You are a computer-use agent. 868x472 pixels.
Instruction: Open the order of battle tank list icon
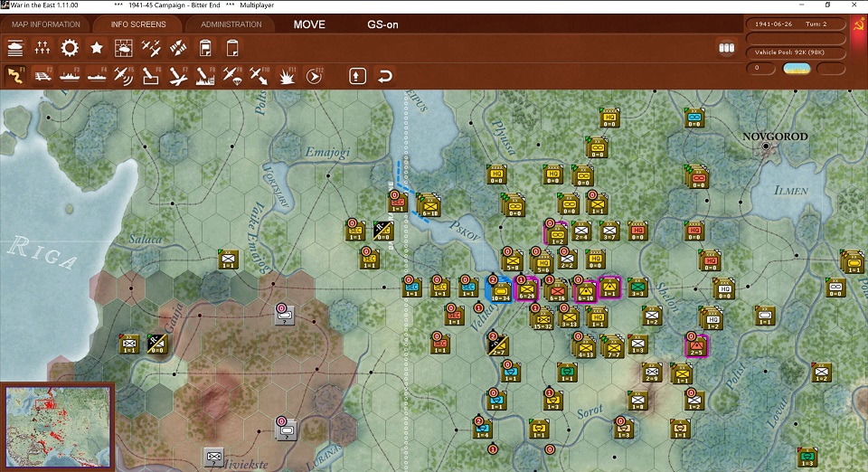pyautogui.click(x=15, y=49)
